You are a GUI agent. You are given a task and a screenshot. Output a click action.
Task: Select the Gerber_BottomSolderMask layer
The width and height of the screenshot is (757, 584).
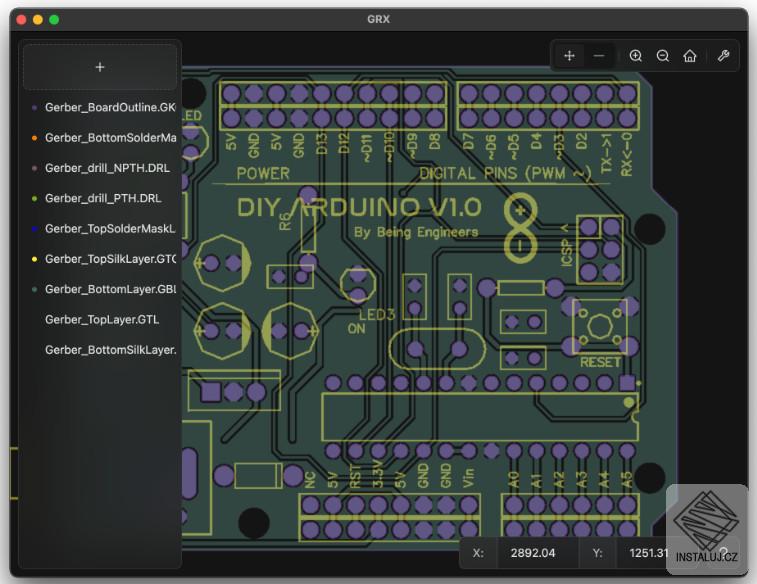pos(100,138)
